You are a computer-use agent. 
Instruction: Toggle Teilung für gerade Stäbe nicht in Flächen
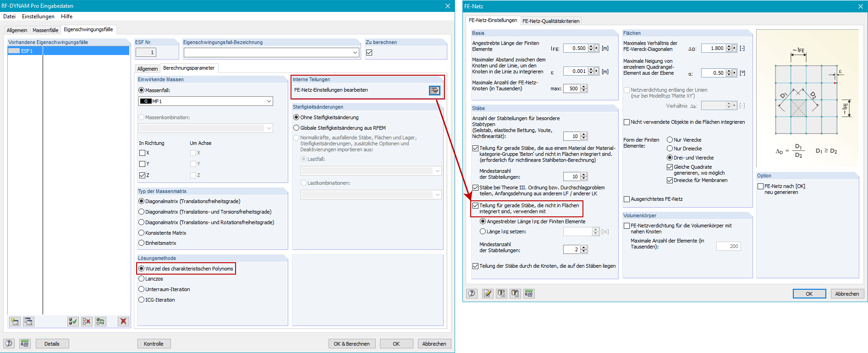476,205
